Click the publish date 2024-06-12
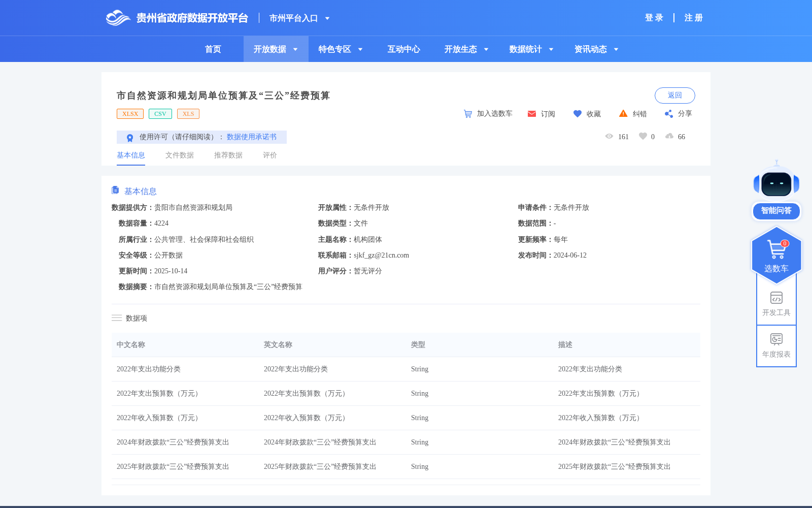812x508 pixels. (570, 256)
